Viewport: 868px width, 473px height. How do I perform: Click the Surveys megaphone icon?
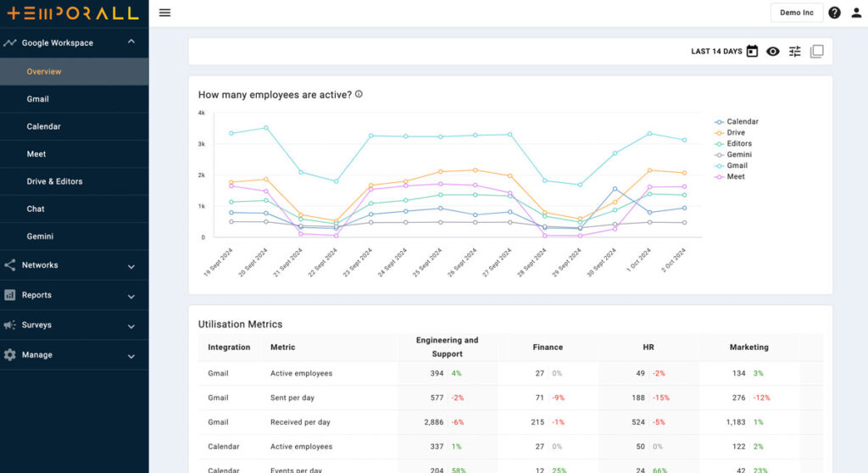point(10,325)
